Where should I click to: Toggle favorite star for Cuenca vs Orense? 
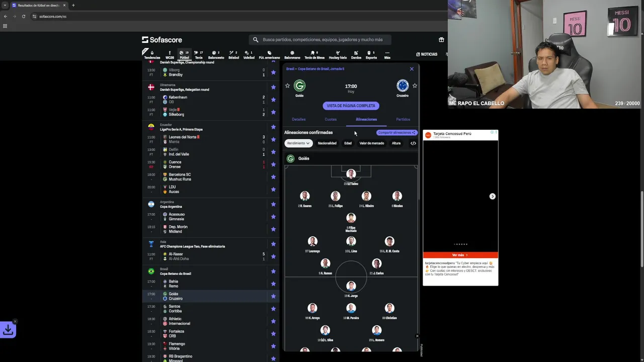click(273, 164)
